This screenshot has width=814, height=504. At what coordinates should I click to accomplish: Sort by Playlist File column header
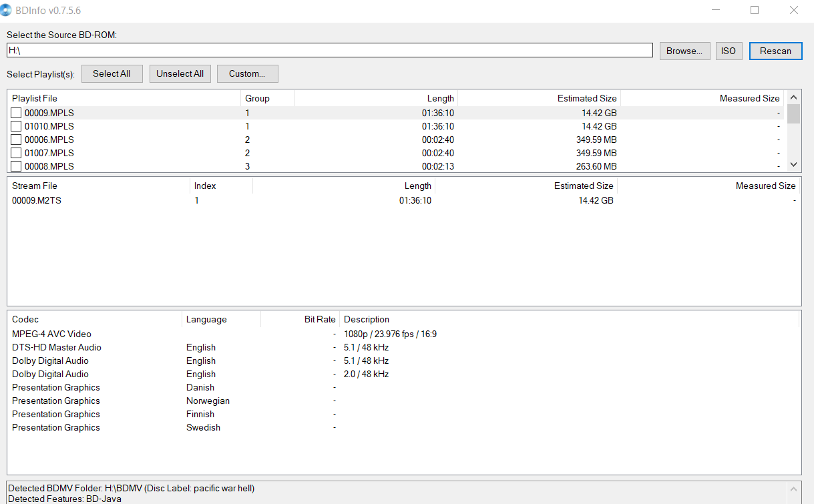point(124,98)
